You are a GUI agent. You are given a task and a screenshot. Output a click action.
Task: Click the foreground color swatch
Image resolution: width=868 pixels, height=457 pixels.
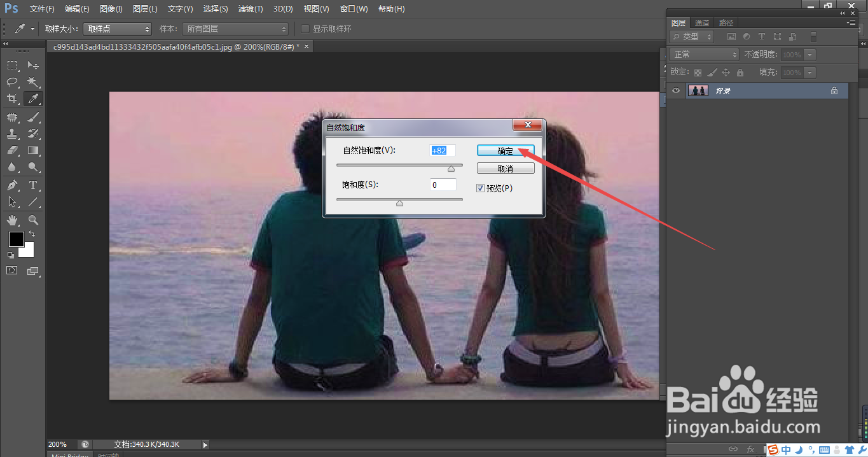point(16,239)
